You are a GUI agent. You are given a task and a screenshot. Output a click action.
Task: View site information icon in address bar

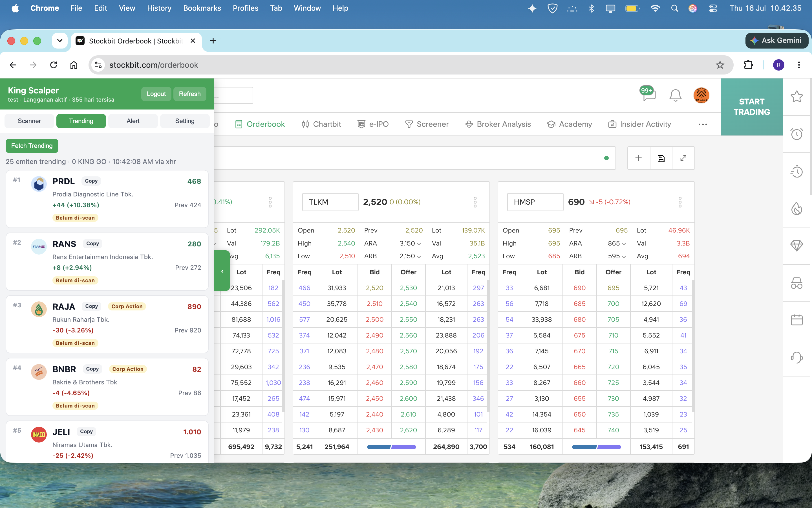(x=98, y=65)
